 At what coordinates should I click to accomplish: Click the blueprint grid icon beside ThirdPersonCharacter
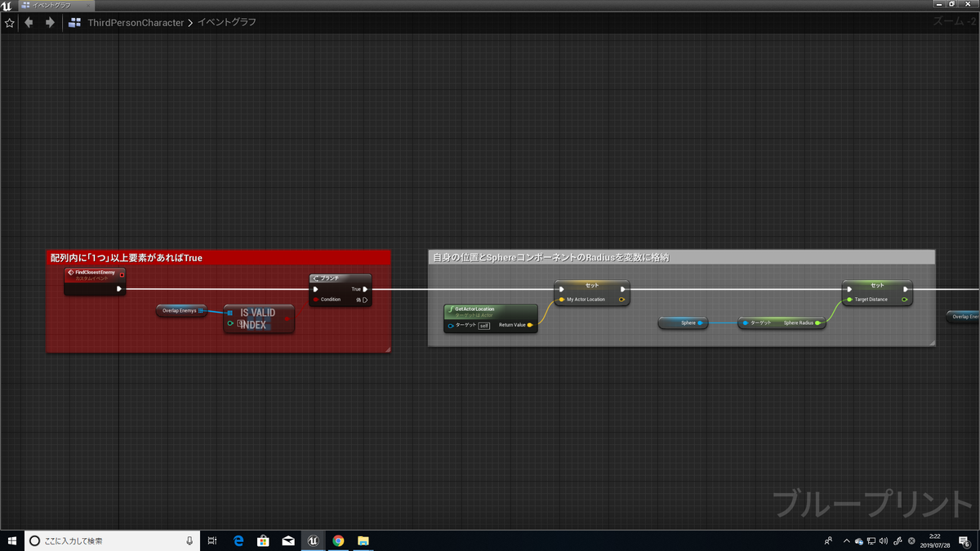click(74, 23)
